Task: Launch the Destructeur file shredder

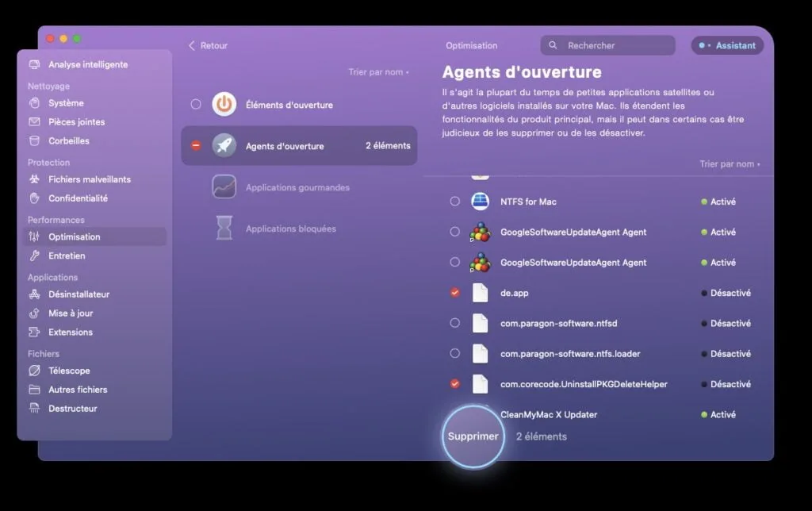Action: click(72, 409)
